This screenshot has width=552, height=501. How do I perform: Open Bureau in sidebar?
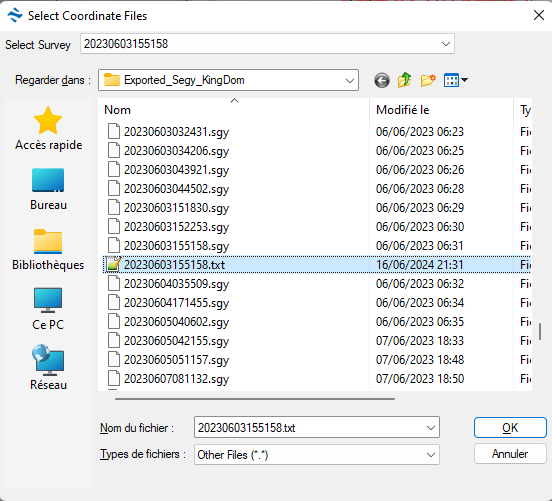[x=48, y=189]
